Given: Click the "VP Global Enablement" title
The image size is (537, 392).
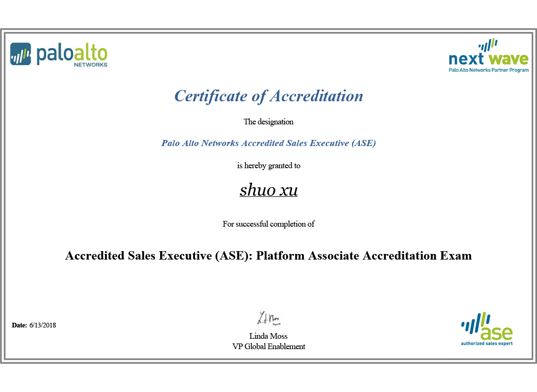Looking at the screenshot, I should (268, 346).
